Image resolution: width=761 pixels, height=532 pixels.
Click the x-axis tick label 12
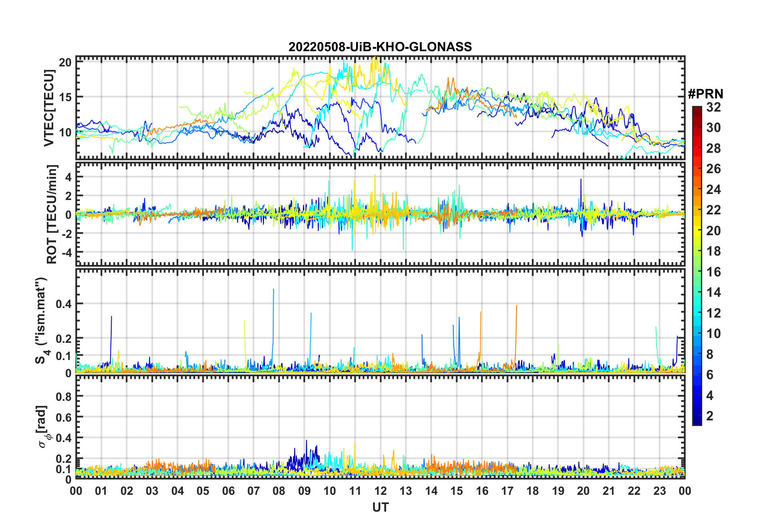click(x=380, y=491)
